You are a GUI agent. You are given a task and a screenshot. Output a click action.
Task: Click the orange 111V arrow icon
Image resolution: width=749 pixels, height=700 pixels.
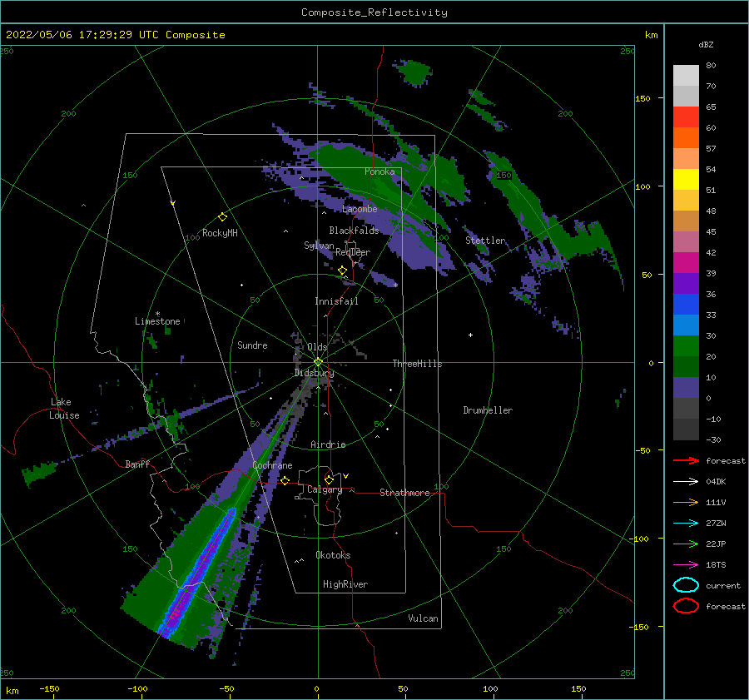click(x=686, y=502)
